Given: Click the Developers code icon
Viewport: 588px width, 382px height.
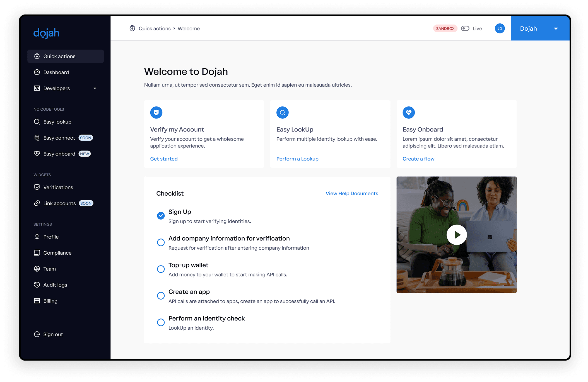Looking at the screenshot, I should (37, 88).
